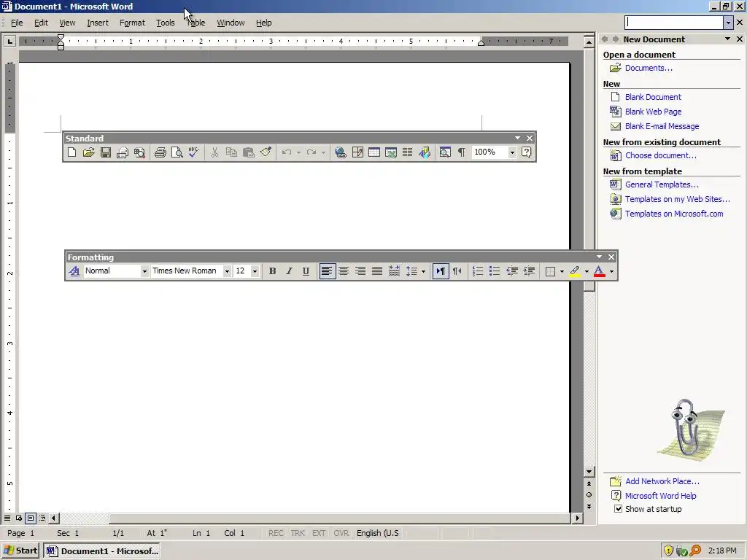Open the Font dropdown showing Times New Roman

tap(227, 271)
